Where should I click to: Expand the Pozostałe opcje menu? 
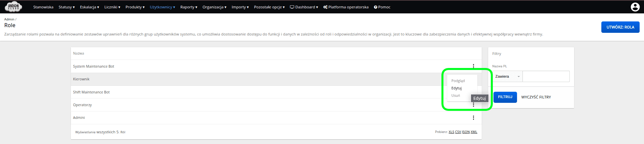[269, 7]
